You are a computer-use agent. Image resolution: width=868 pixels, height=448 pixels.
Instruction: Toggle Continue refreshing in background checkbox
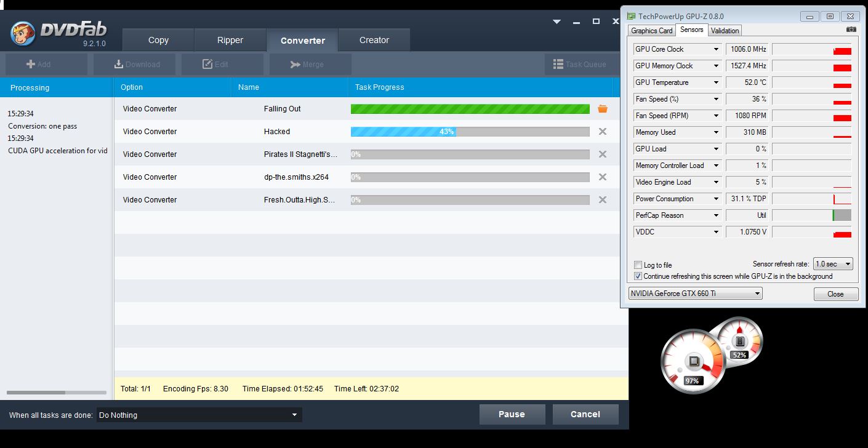tap(638, 276)
